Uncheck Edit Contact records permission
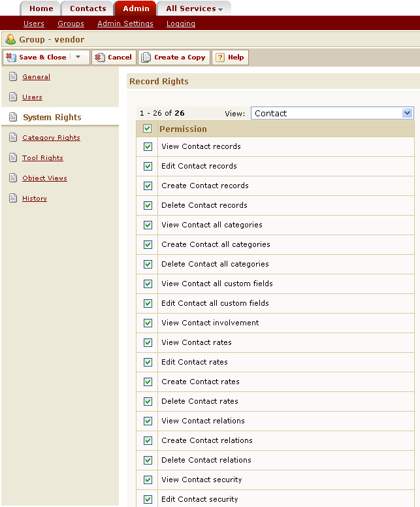 tap(148, 166)
